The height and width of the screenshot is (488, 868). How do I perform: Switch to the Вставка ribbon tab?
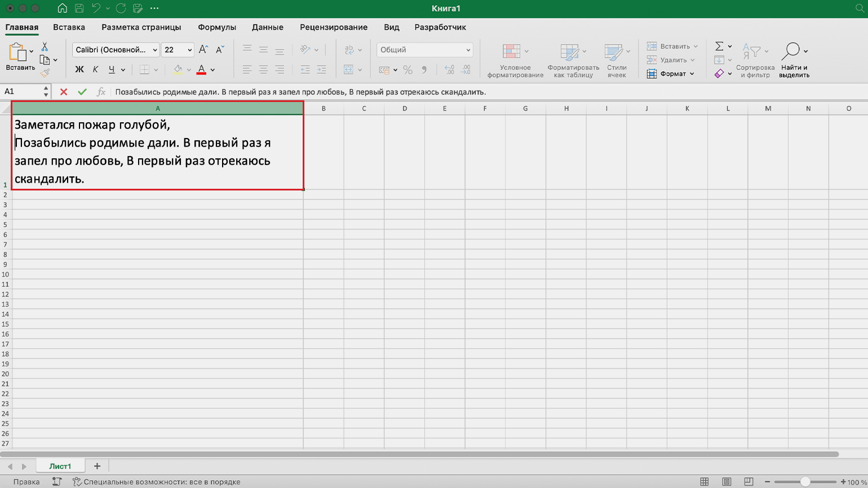(x=69, y=27)
